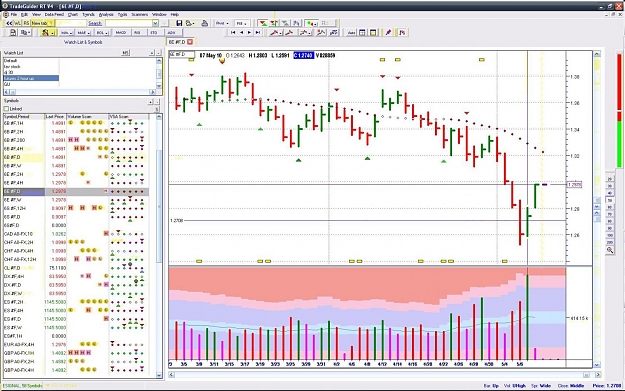Click the document icon in second toolbar row
The width and height of the screenshot is (625, 391).
point(13,33)
